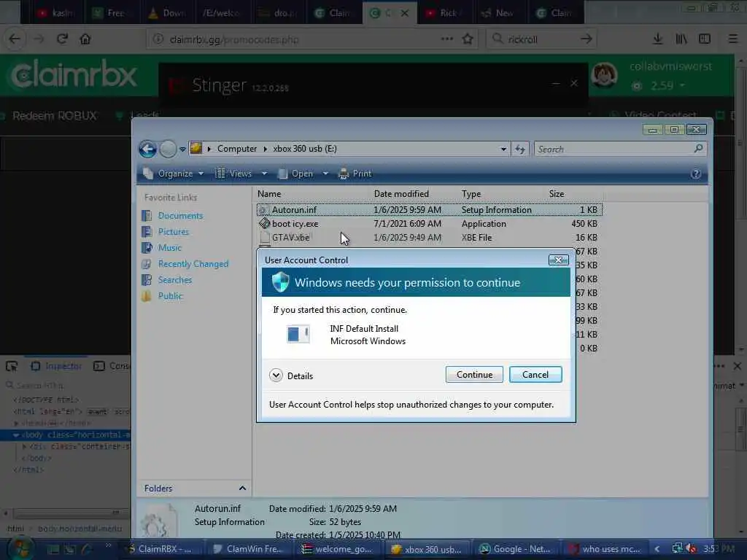
Task: Click Cancel in User Account Control dialog
Action: (x=535, y=375)
